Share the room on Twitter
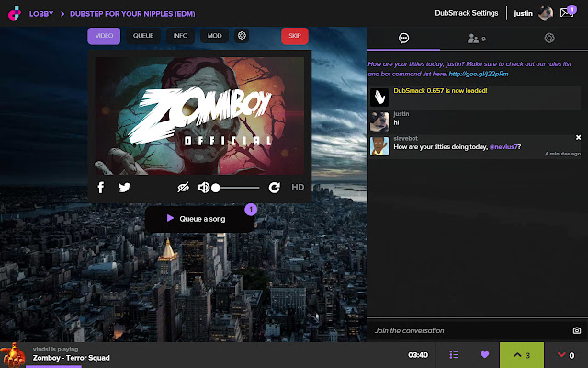This screenshot has height=368, width=588. [124, 188]
